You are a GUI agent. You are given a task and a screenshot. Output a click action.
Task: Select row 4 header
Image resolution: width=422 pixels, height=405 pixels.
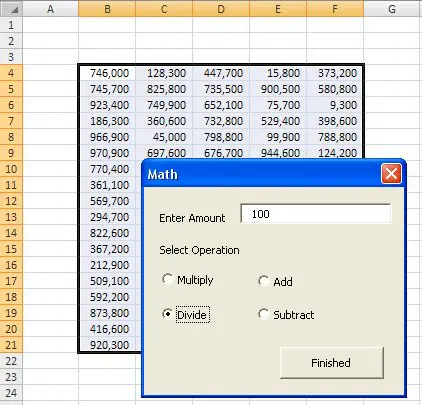[x=11, y=73]
